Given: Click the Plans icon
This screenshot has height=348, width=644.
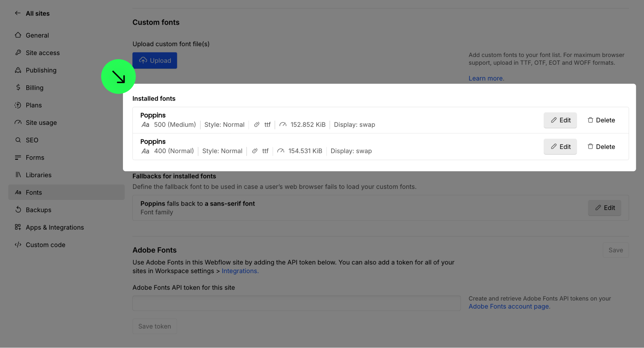Looking at the screenshot, I should click(x=18, y=105).
